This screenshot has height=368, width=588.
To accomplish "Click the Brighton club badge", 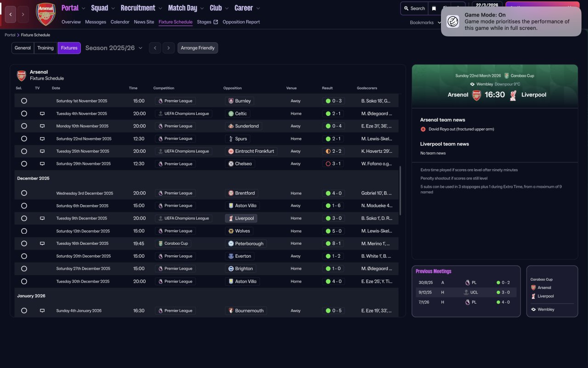I will click(x=231, y=269).
